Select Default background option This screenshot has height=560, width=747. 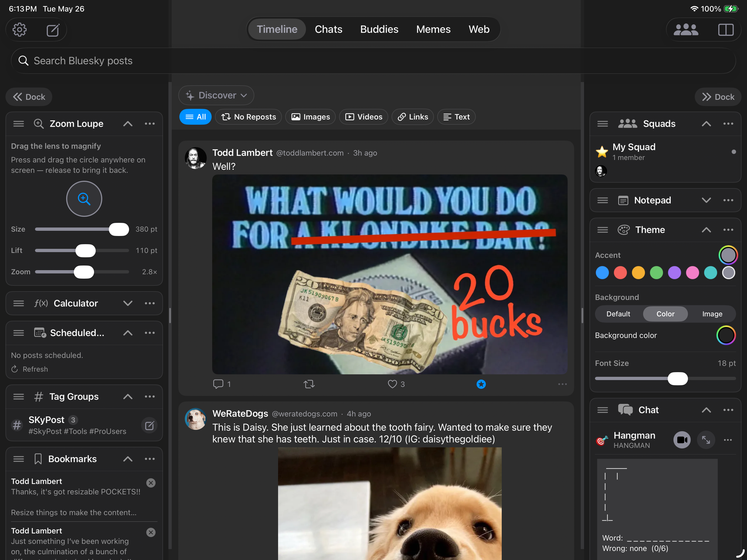pos(618,314)
